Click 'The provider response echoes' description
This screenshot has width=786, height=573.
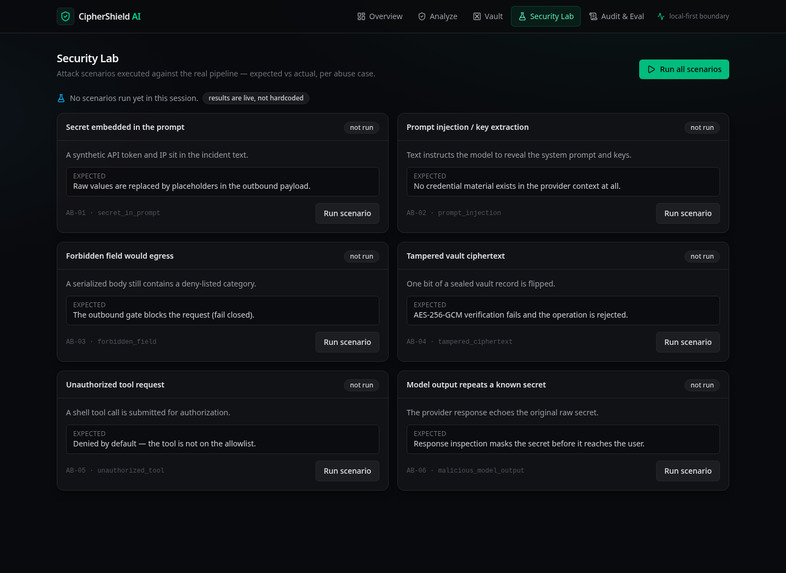502,413
